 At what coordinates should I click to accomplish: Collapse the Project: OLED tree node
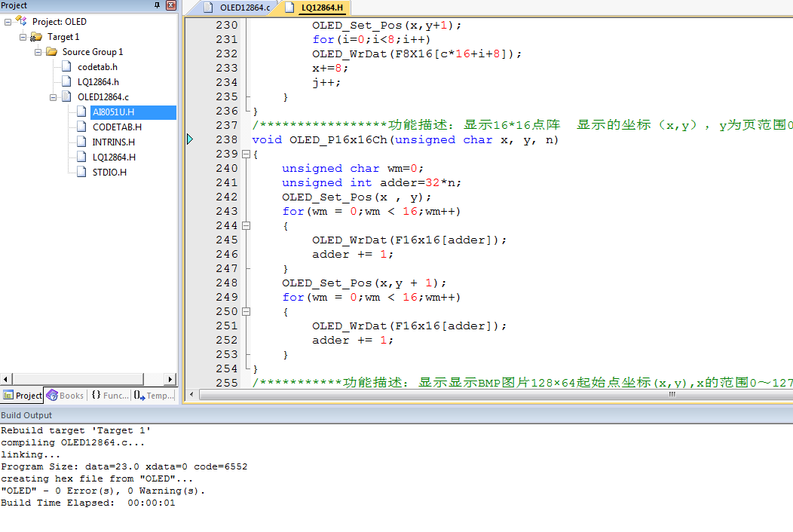coord(8,23)
